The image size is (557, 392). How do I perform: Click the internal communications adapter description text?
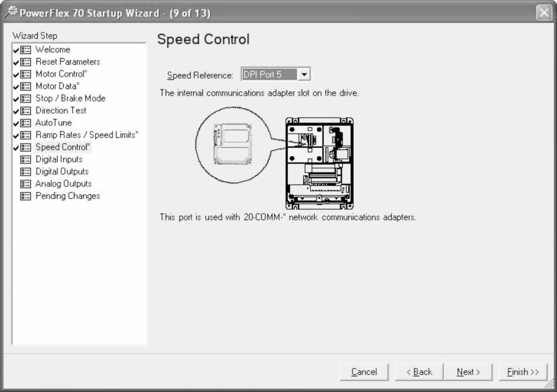pos(259,93)
